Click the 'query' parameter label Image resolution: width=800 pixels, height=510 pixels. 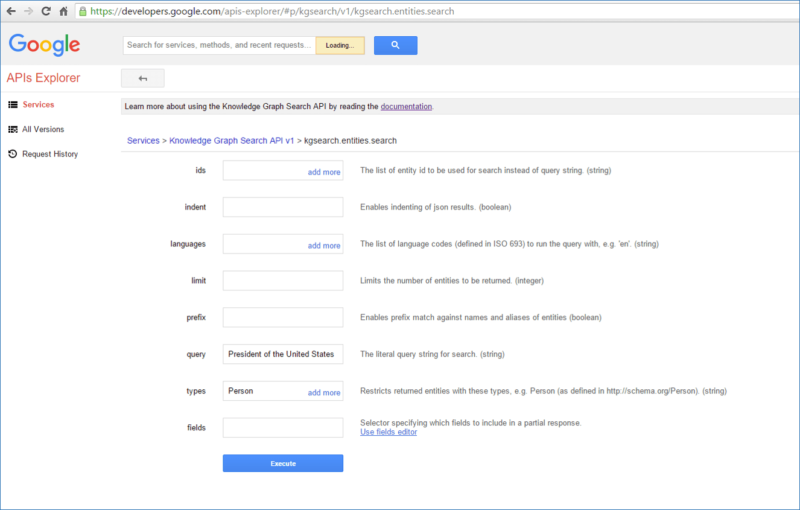(196, 354)
